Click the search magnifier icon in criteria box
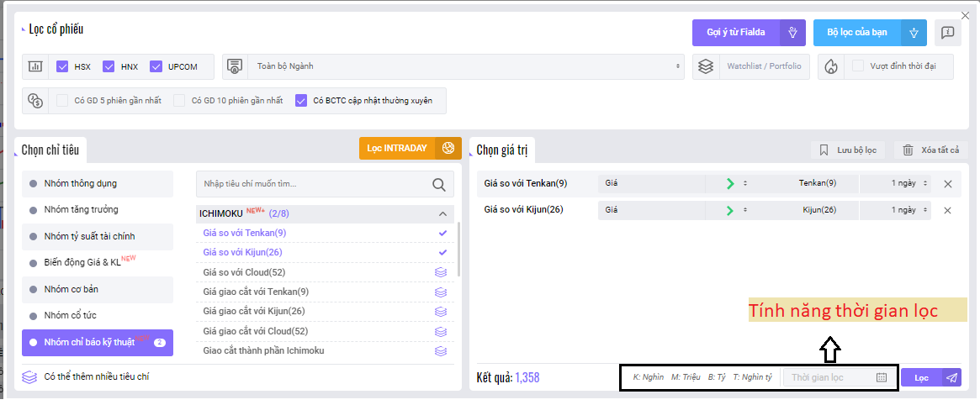 coord(438,185)
